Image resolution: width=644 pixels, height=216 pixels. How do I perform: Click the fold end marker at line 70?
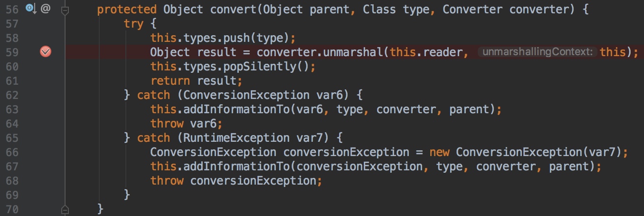pos(65,209)
